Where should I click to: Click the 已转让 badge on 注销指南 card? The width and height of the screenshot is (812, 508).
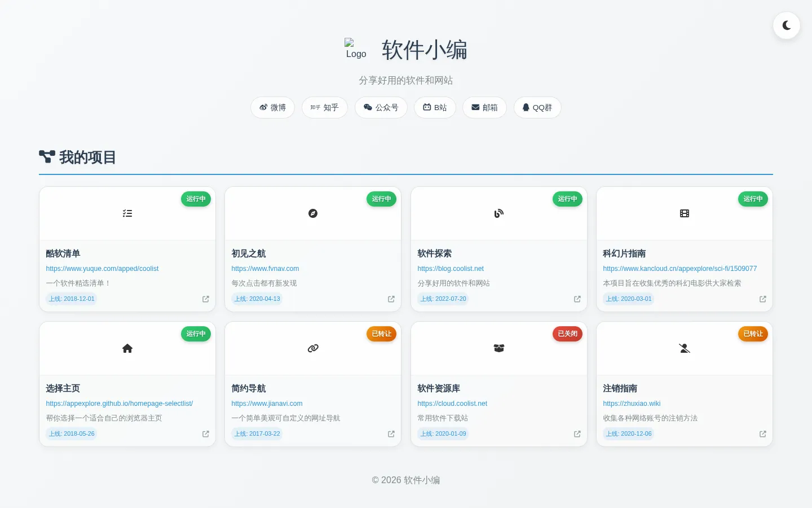tap(753, 334)
